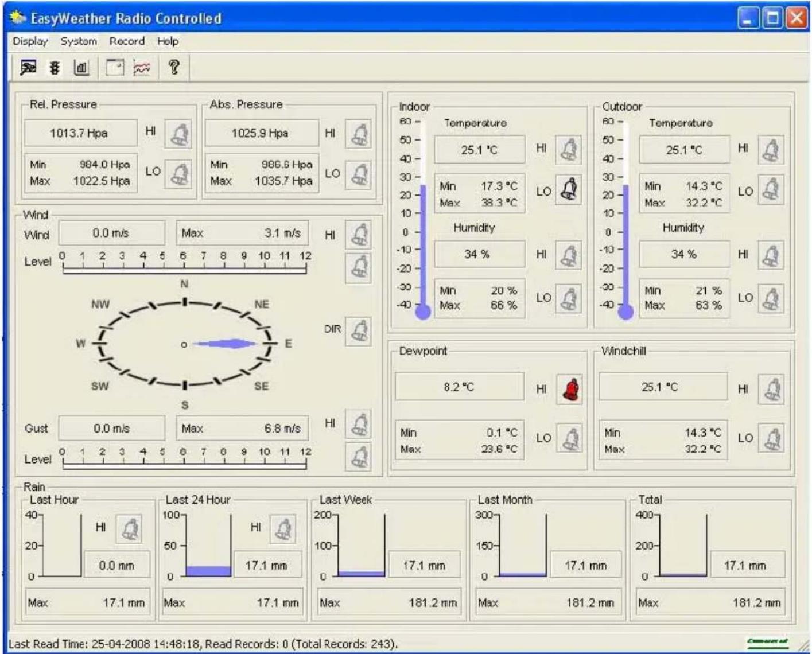Click the Rain Last Hour 0.0 mm value

click(x=116, y=566)
